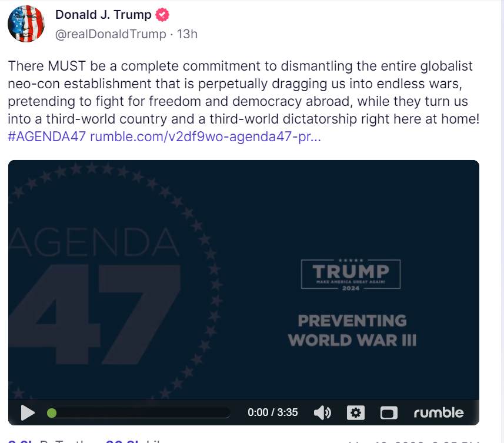Mute the video volume speaker icon

pyautogui.click(x=322, y=412)
